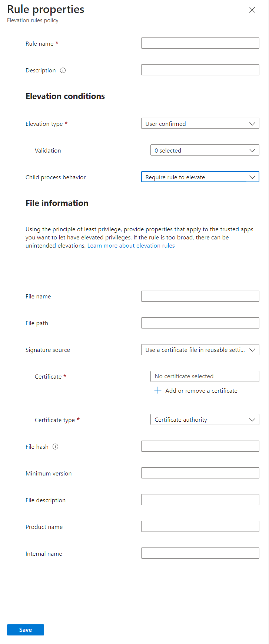
Task: Click the Description info icon
Action: (63, 71)
